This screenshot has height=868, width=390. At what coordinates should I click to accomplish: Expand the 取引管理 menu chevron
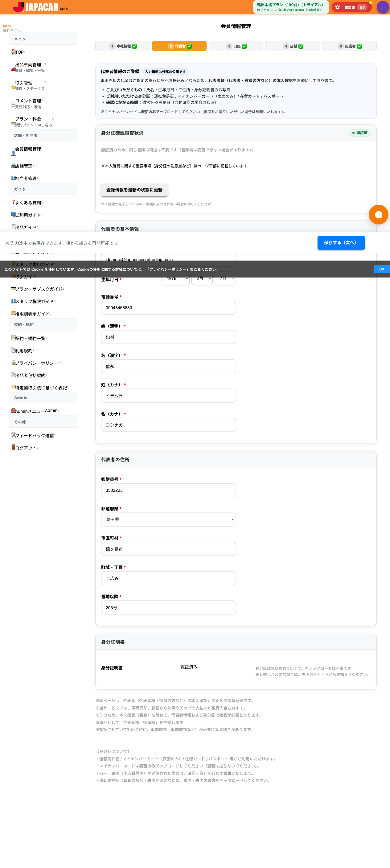(x=45, y=82)
